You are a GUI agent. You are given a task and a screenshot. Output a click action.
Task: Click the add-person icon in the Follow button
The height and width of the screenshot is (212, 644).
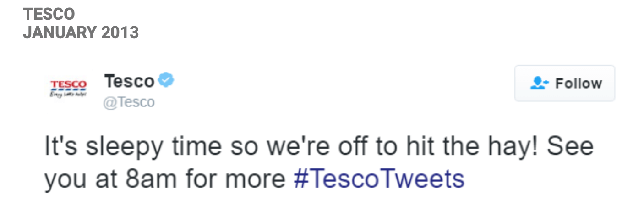coord(539,84)
